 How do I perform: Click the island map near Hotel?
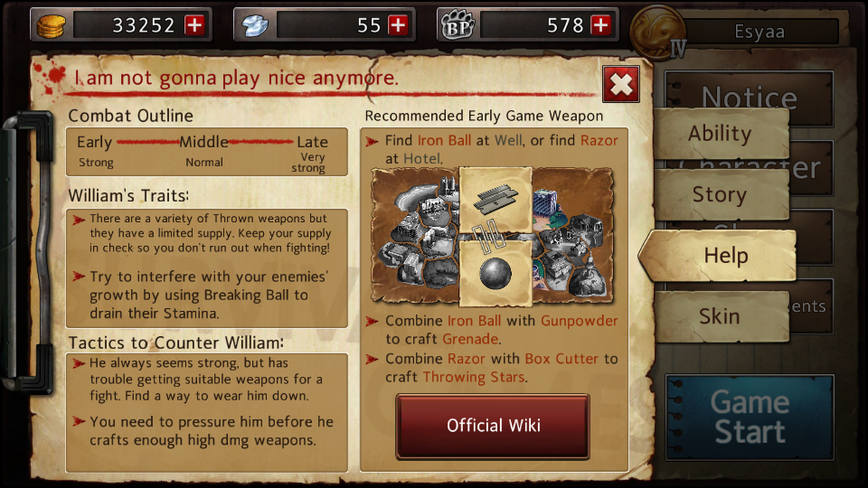(x=572, y=235)
